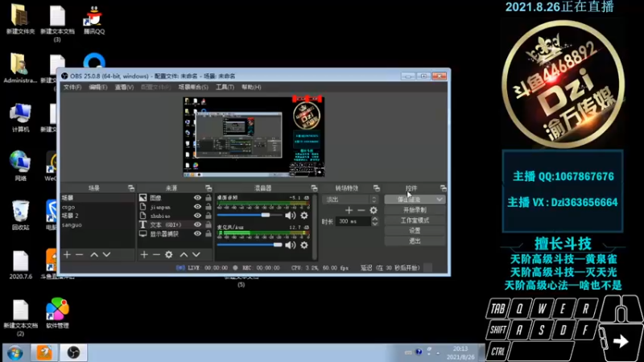644x362 pixels.
Task: Click OBS icon in Windows taskbar
Action: point(73,352)
